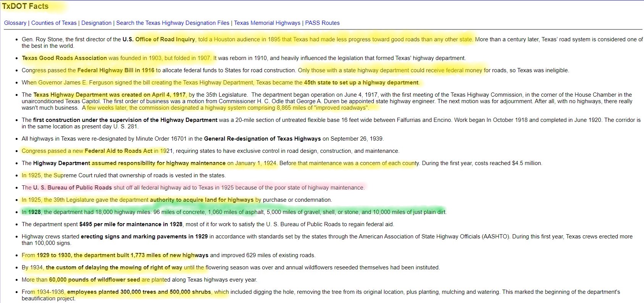Click '$495 per mile for maintenance in 1928'
Viewport: 644px width, 303px height.
131,224
